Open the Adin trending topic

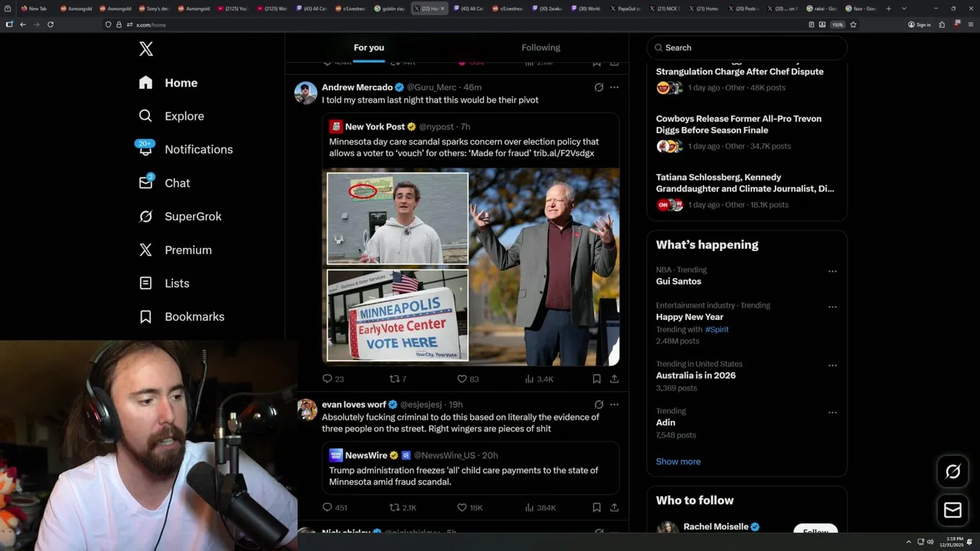pos(665,422)
